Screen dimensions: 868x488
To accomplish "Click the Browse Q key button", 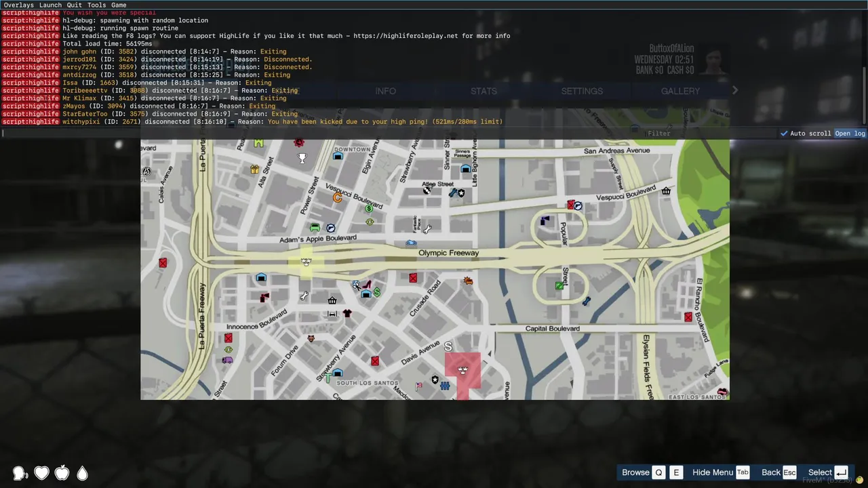I will (658, 472).
